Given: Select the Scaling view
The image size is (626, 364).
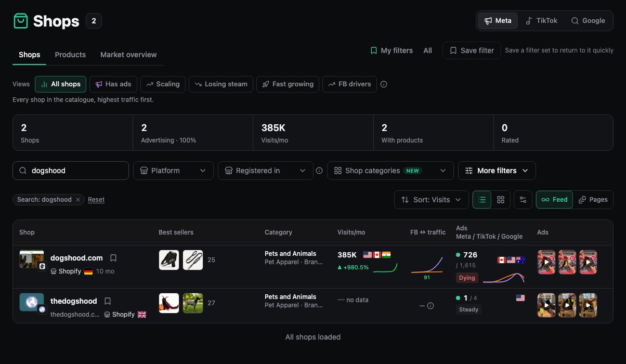Looking at the screenshot, I should point(163,84).
